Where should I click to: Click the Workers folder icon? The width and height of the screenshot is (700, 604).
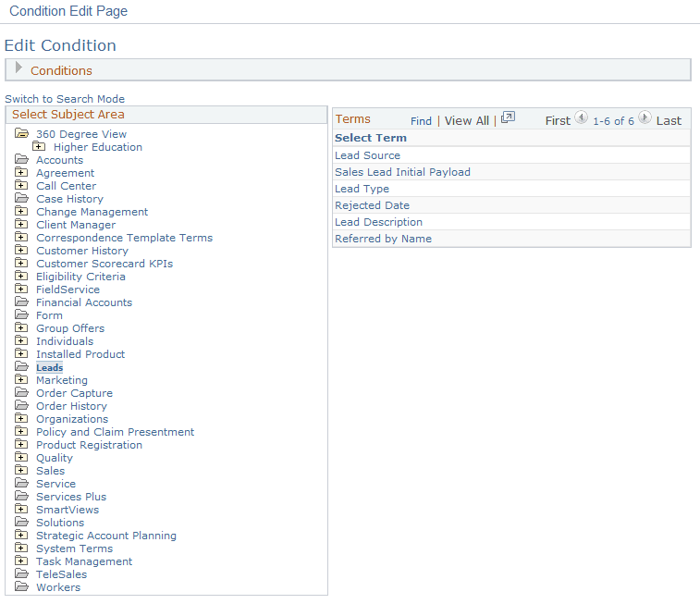tap(21, 586)
